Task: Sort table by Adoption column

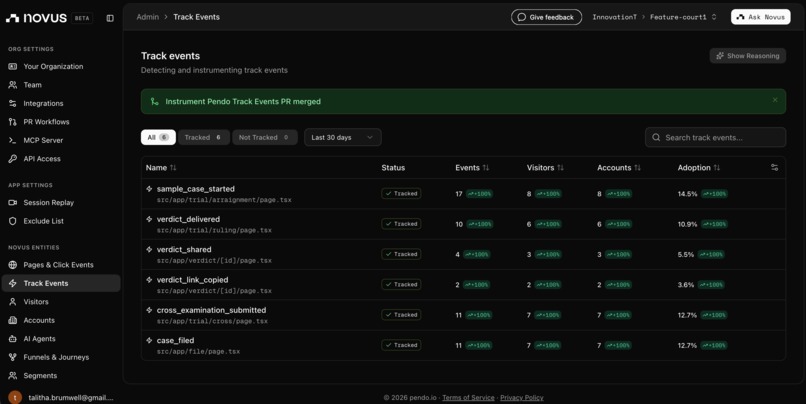Action: [699, 168]
